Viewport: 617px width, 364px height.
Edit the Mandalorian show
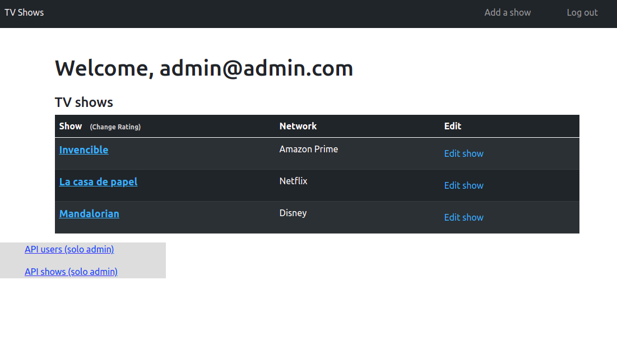(463, 217)
